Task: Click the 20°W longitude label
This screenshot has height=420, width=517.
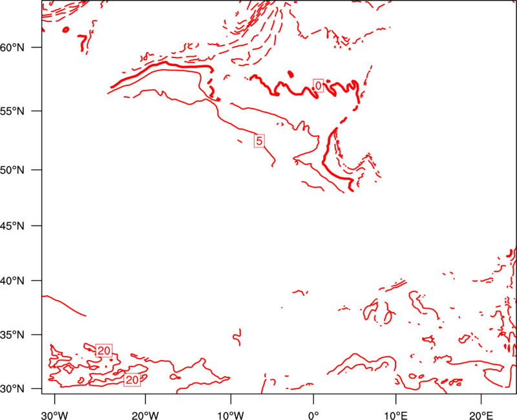Action: [x=145, y=415]
